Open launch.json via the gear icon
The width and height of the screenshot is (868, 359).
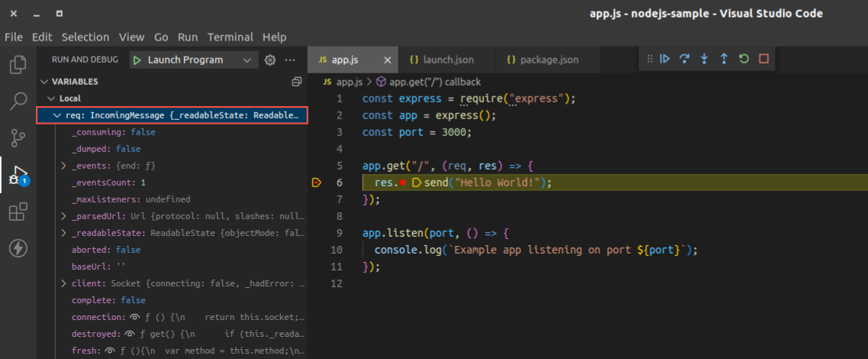[x=270, y=60]
